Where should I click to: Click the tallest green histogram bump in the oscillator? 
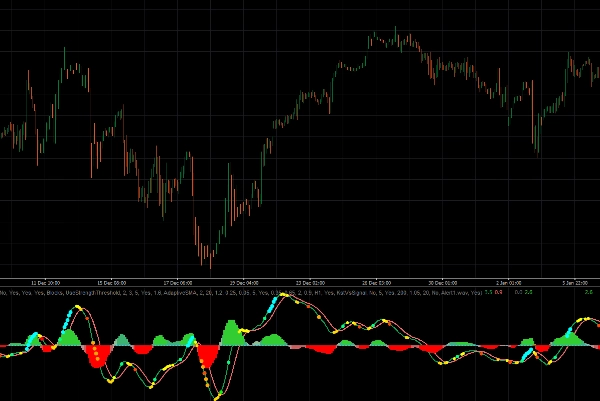pos(232,333)
